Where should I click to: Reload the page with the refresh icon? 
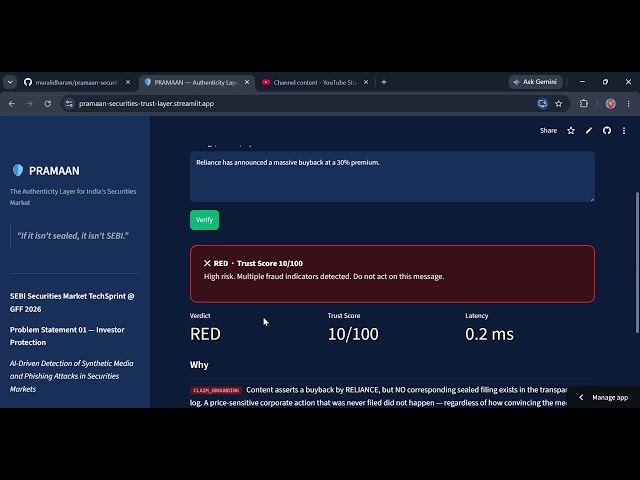pos(48,104)
